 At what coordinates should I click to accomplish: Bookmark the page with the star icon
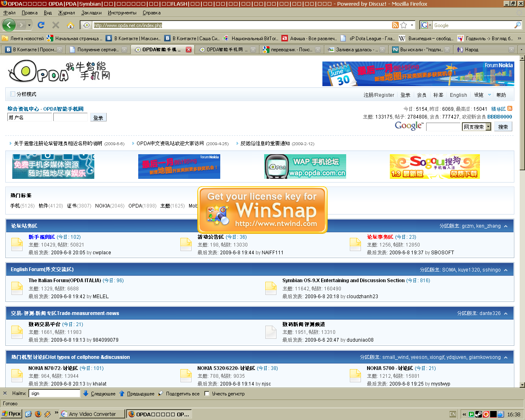click(404, 25)
